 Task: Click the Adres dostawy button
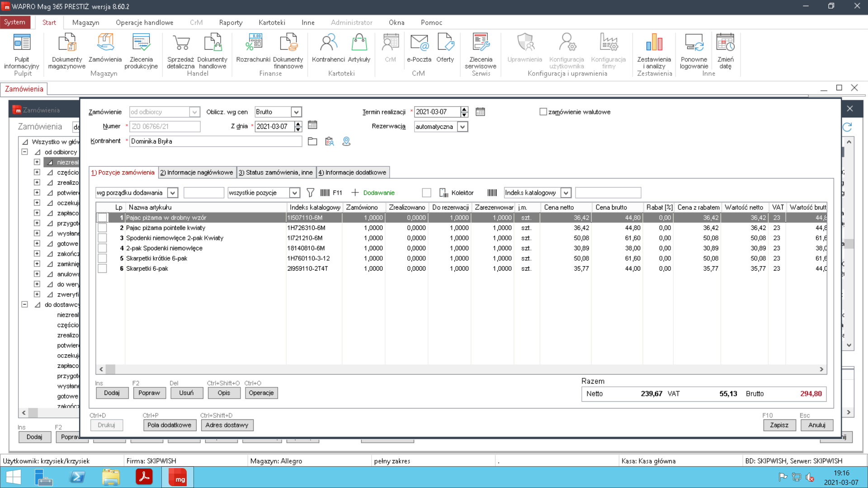point(227,425)
